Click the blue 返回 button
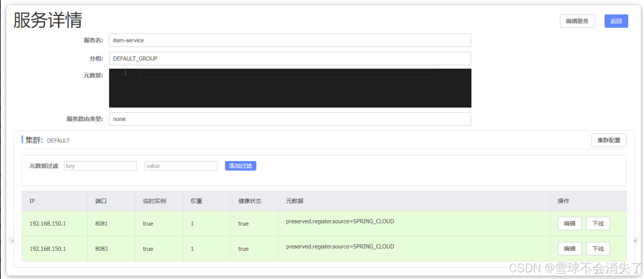 pyautogui.click(x=616, y=21)
